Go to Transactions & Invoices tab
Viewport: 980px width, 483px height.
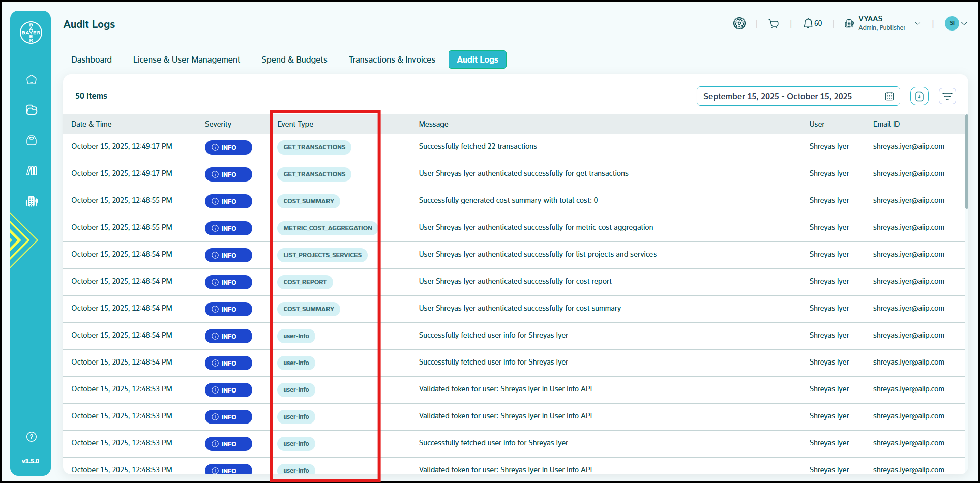[392, 59]
